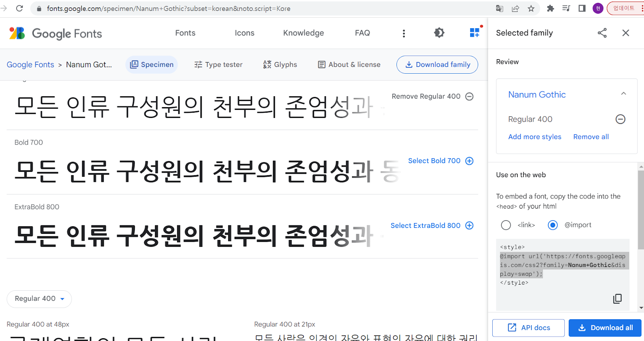The image size is (644, 341).
Task: Open the Fonts nav item
Action: 185,33
